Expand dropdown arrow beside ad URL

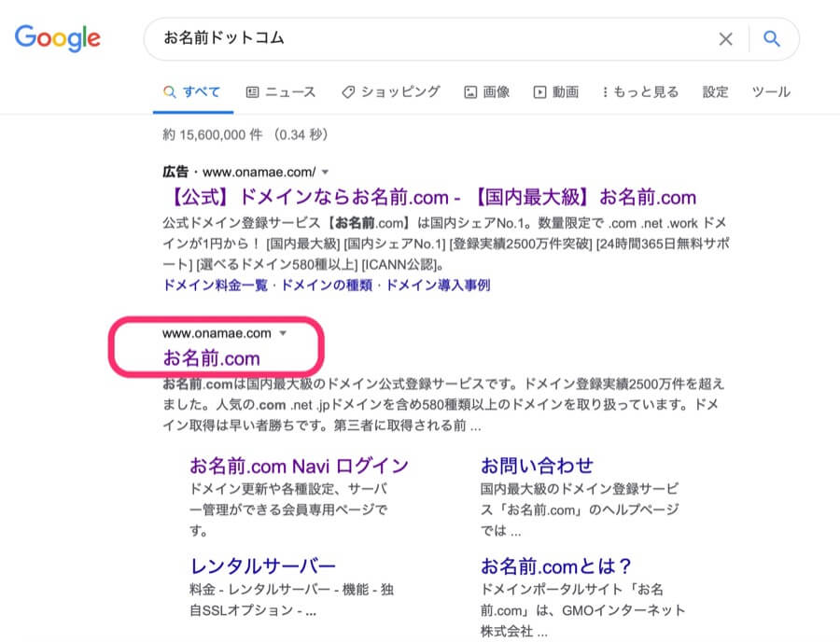point(326,172)
